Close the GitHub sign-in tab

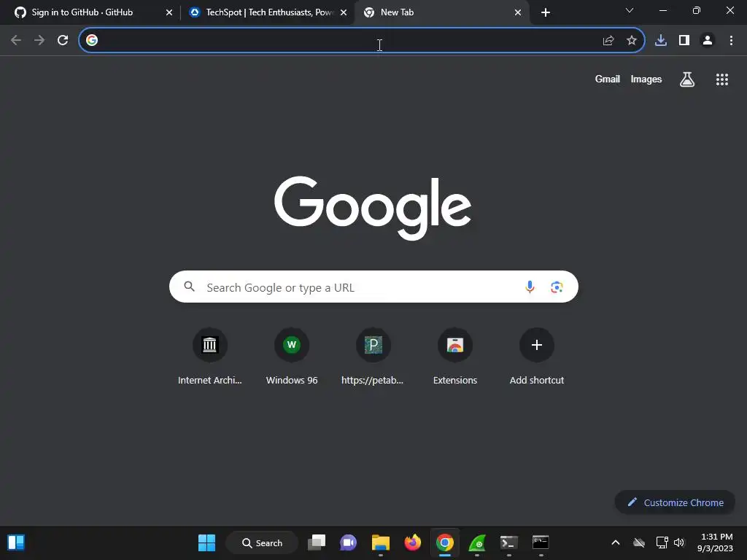(169, 12)
